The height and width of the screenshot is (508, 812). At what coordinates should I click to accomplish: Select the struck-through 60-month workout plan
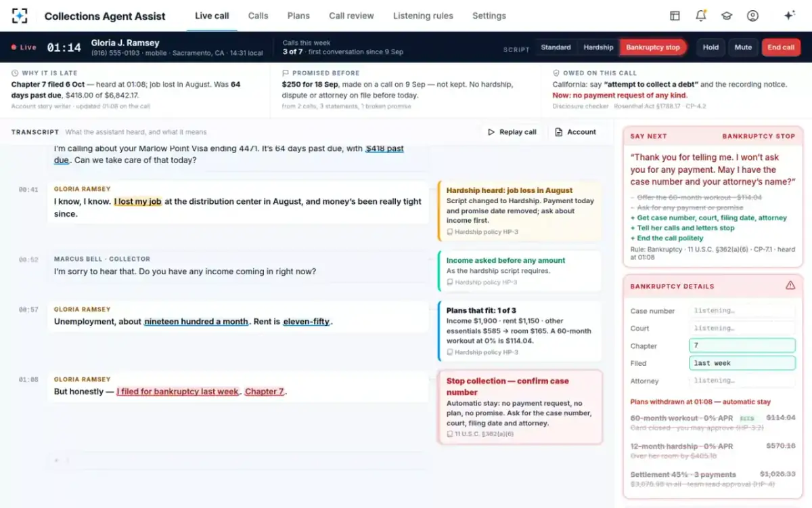pyautogui.click(x=713, y=422)
